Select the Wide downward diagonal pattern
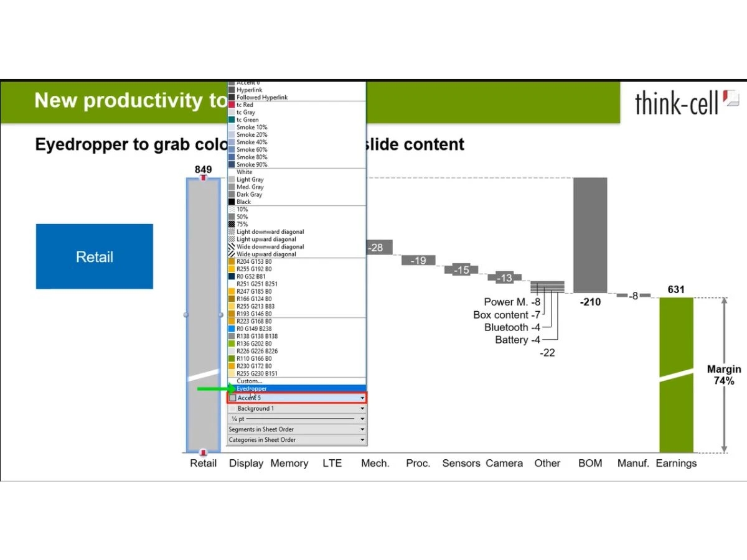 [x=268, y=246]
